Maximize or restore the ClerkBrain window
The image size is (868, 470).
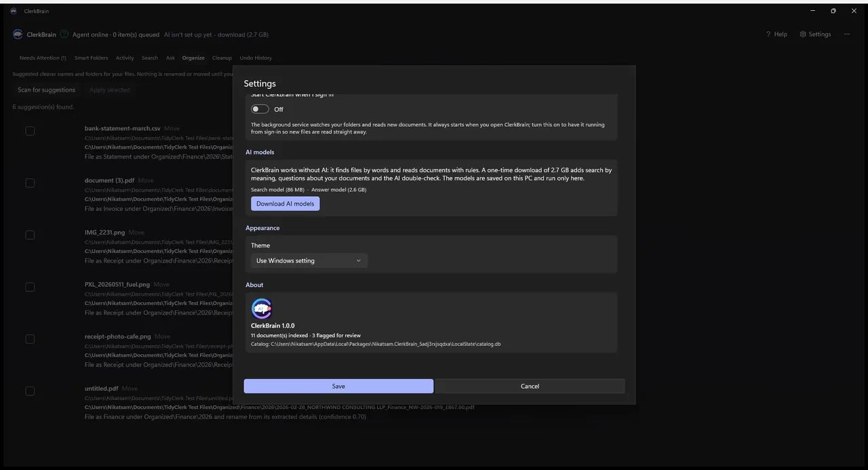833,11
